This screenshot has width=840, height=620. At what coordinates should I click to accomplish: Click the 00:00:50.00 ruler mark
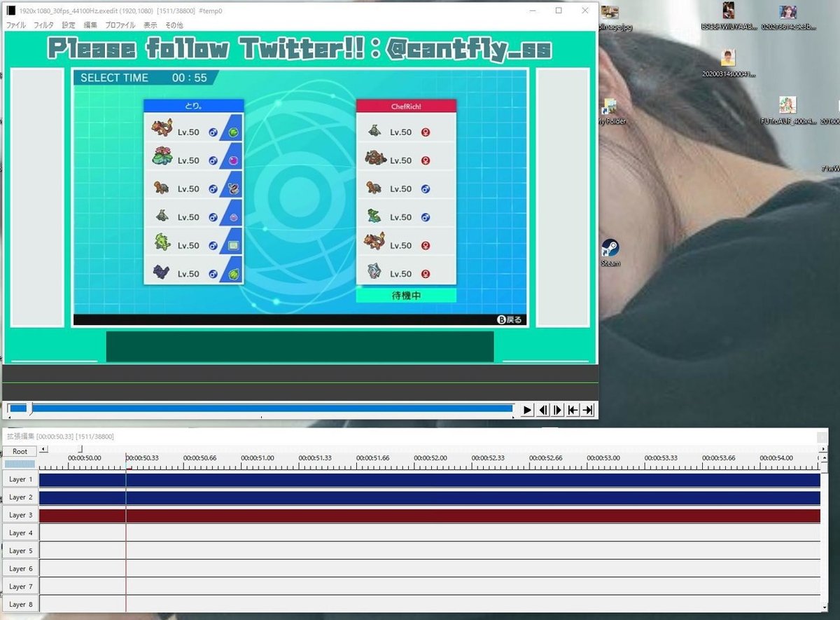(85, 458)
